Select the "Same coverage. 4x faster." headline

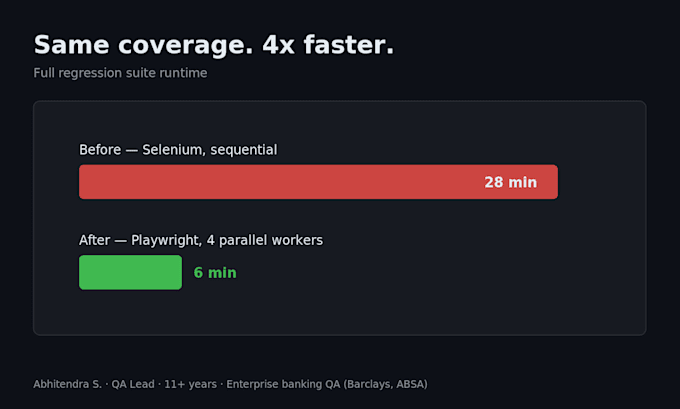pos(214,45)
